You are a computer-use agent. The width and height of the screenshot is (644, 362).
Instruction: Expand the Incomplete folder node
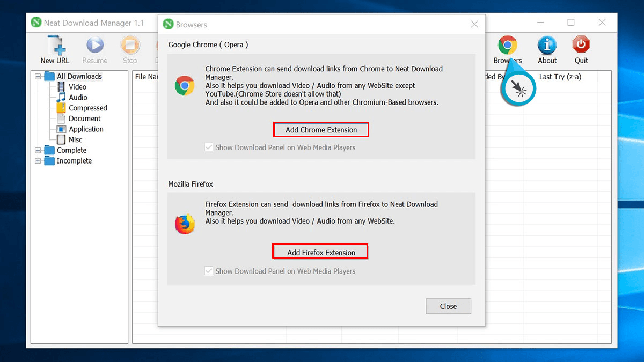pos(38,161)
